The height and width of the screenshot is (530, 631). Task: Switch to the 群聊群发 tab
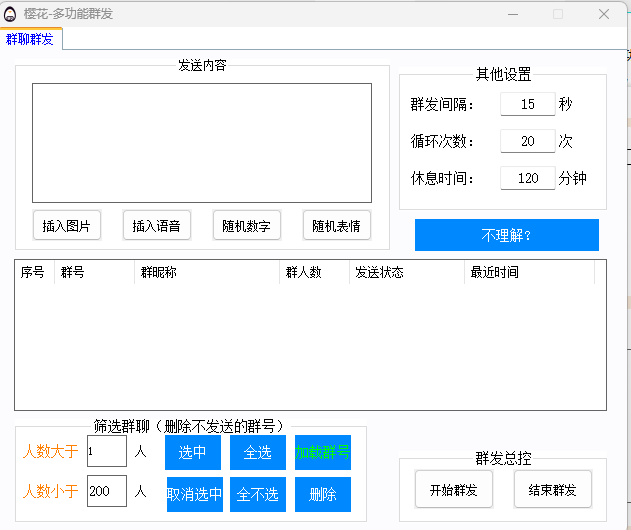(x=30, y=39)
